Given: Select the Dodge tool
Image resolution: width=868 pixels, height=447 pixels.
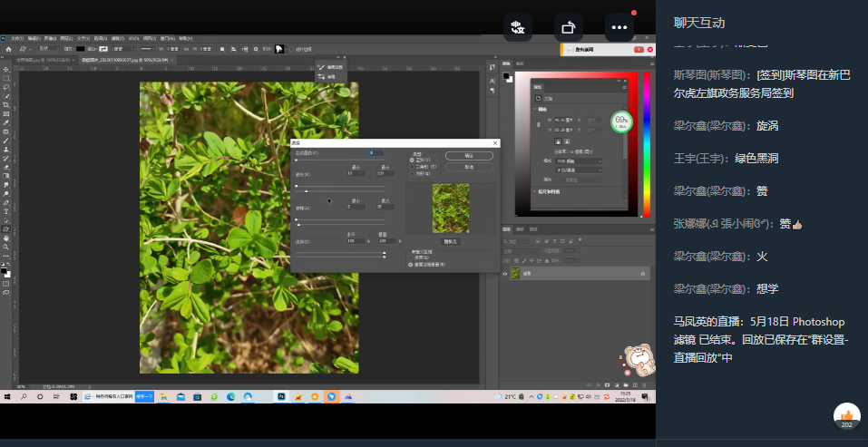Looking at the screenshot, I should click(x=6, y=194).
